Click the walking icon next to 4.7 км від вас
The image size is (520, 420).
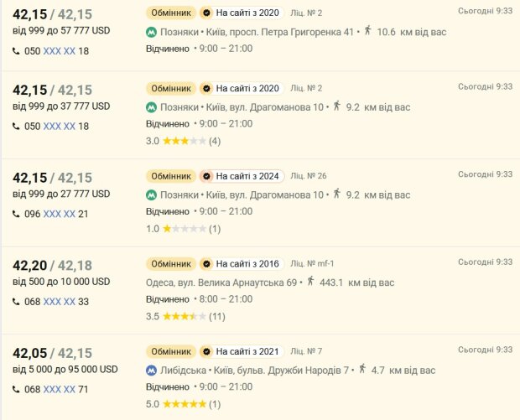click(362, 368)
